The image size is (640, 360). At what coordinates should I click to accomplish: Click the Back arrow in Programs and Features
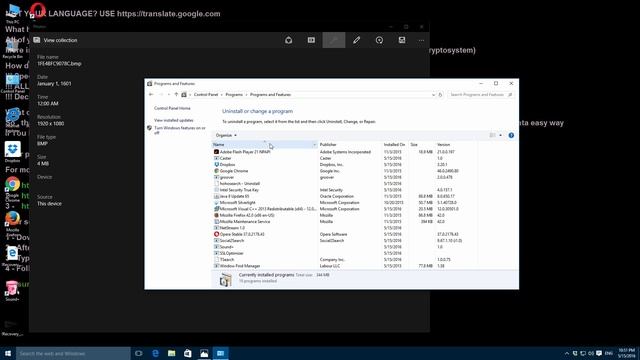151,94
